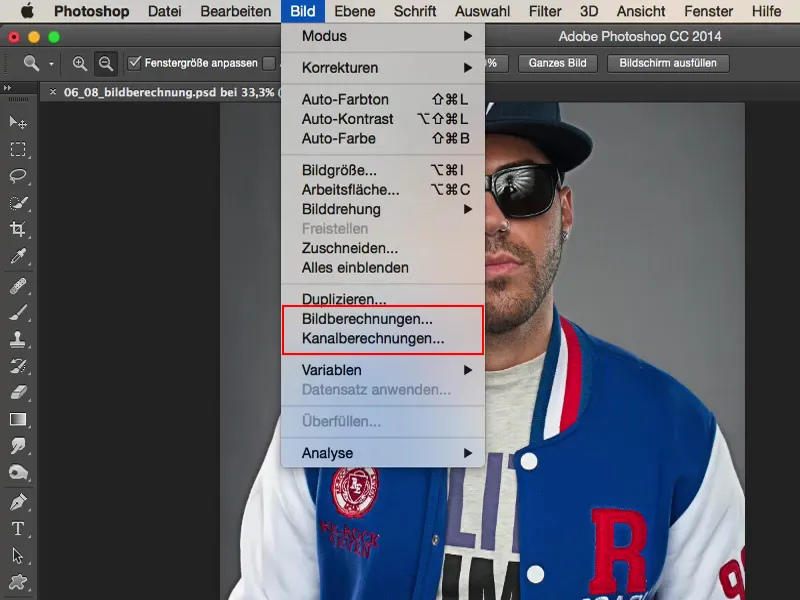Click the man's portrait on the canvas
Image resolution: width=800 pixels, height=600 pixels.
[x=614, y=351]
